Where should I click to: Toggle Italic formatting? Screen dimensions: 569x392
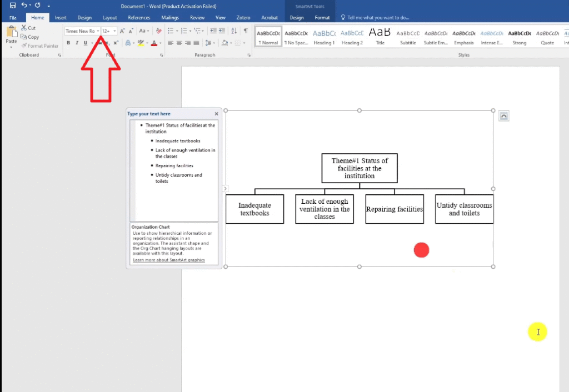click(x=77, y=43)
